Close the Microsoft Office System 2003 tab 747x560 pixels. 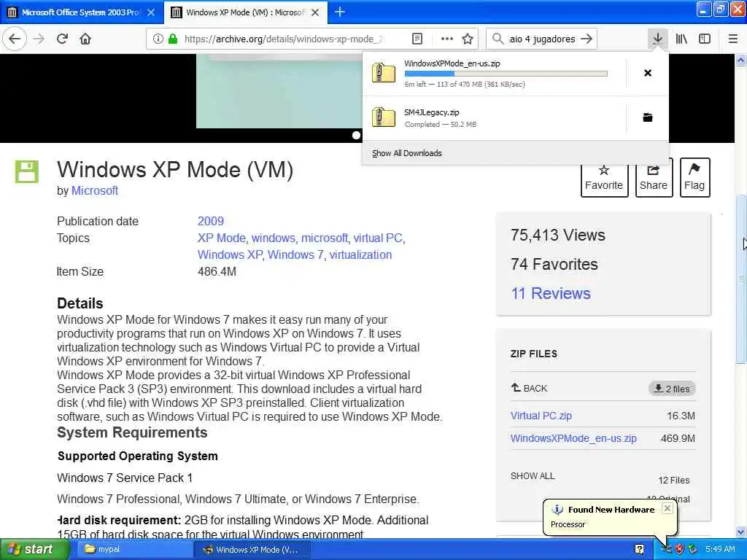click(151, 12)
